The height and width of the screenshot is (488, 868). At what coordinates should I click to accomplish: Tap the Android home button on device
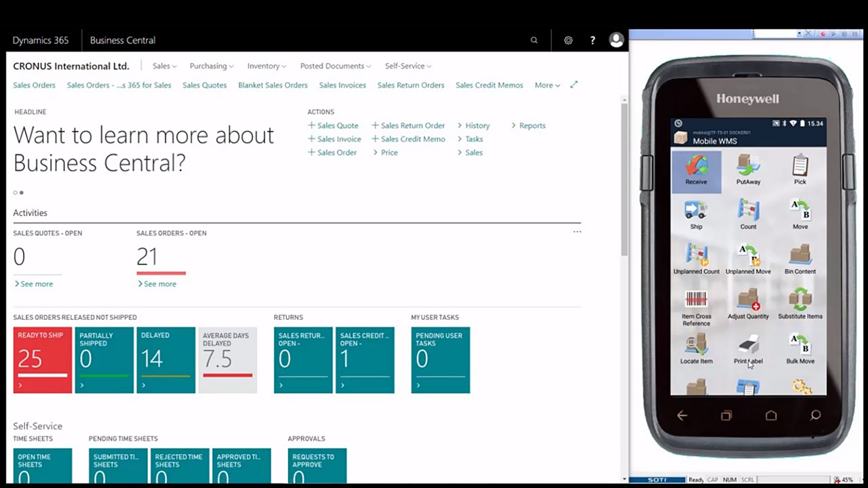(x=771, y=415)
